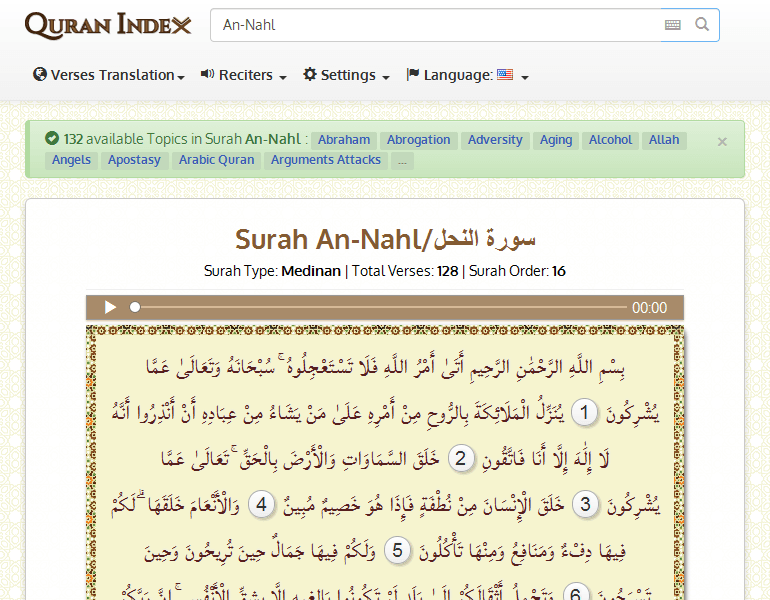This screenshot has width=770, height=600.
Task: Dismiss the available topics alert
Action: coord(722,142)
